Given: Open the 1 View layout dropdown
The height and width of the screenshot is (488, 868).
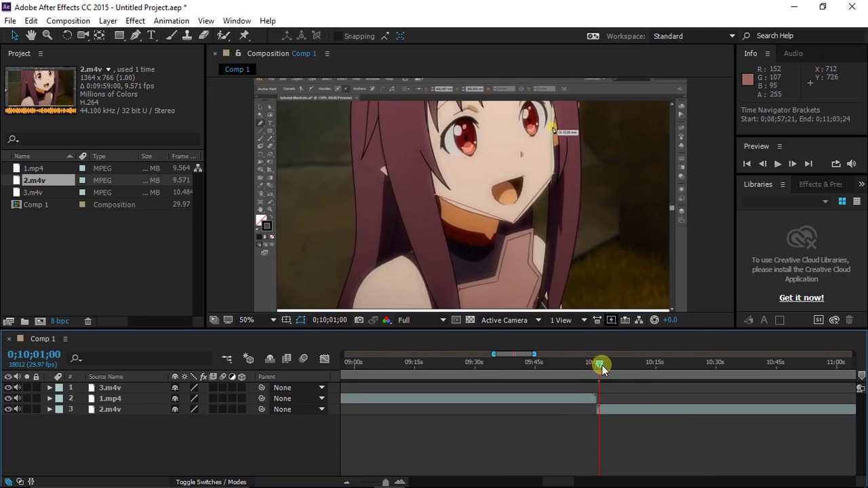Looking at the screenshot, I should [568, 320].
